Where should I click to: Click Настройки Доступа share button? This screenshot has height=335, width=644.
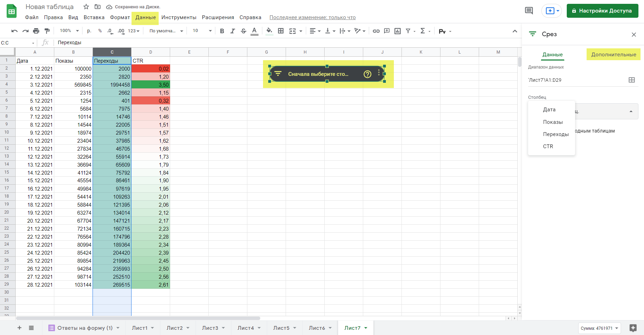click(x=602, y=11)
